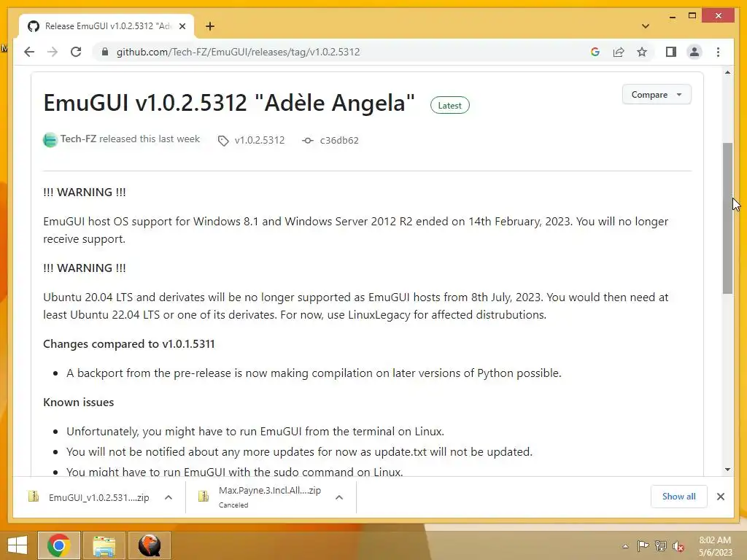Click the address bar URL
Screen dimensions: 747x560
click(x=239, y=52)
